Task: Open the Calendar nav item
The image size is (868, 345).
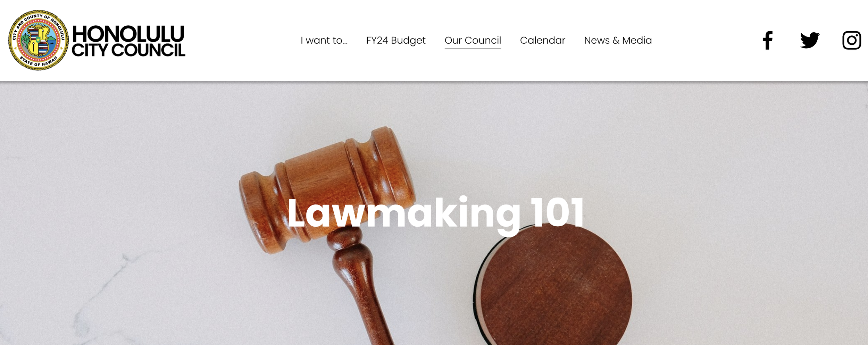Action: [542, 40]
